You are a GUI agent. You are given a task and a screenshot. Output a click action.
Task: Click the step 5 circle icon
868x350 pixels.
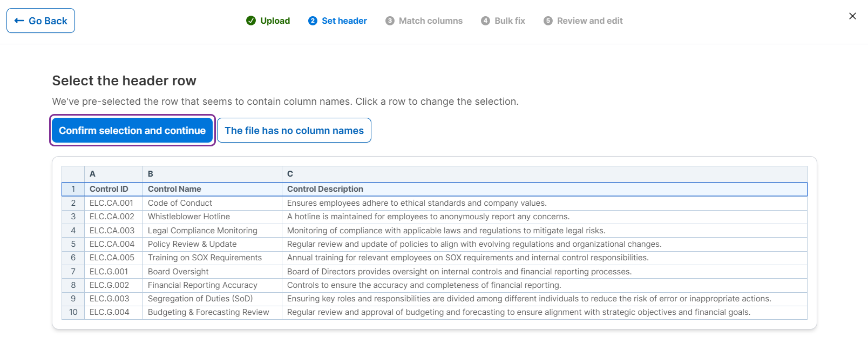point(548,21)
